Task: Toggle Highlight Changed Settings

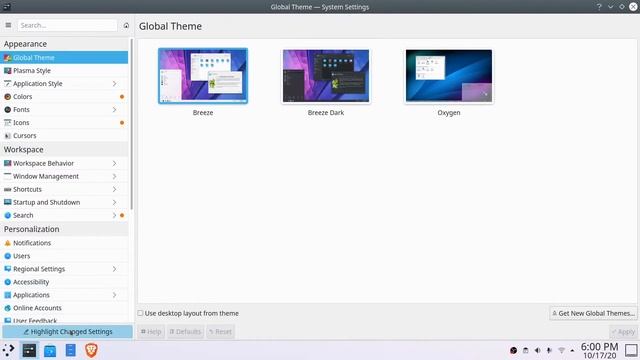Action: point(67,332)
